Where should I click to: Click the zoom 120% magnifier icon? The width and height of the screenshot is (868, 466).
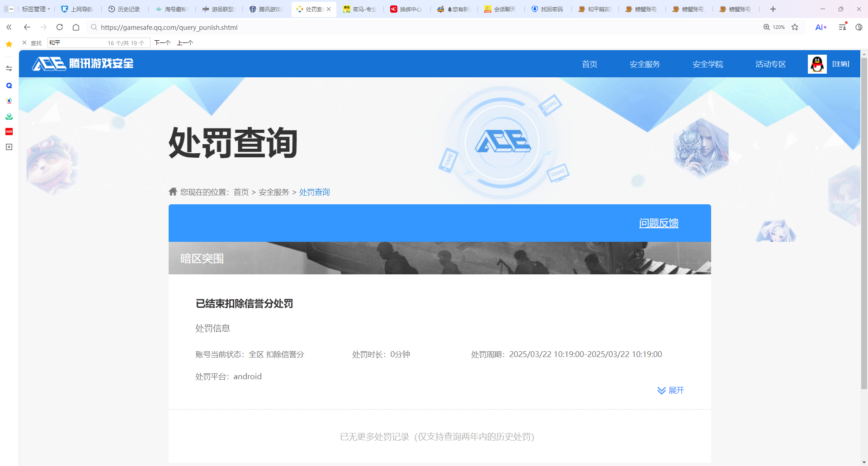(x=767, y=27)
